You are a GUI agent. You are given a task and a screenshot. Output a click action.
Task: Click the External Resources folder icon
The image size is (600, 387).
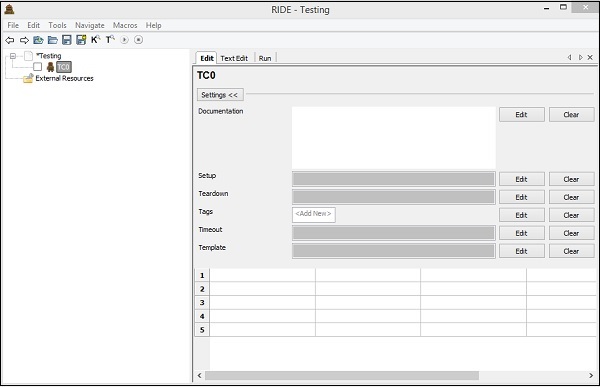(x=28, y=78)
